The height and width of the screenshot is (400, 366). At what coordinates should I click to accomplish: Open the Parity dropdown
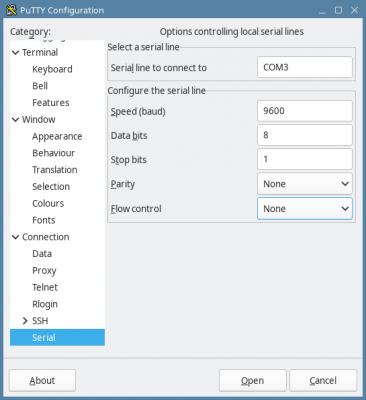(x=305, y=184)
